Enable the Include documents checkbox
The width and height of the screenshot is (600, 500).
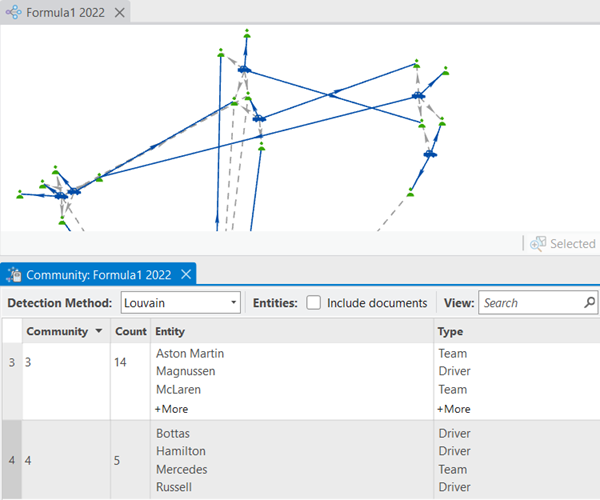pos(314,302)
